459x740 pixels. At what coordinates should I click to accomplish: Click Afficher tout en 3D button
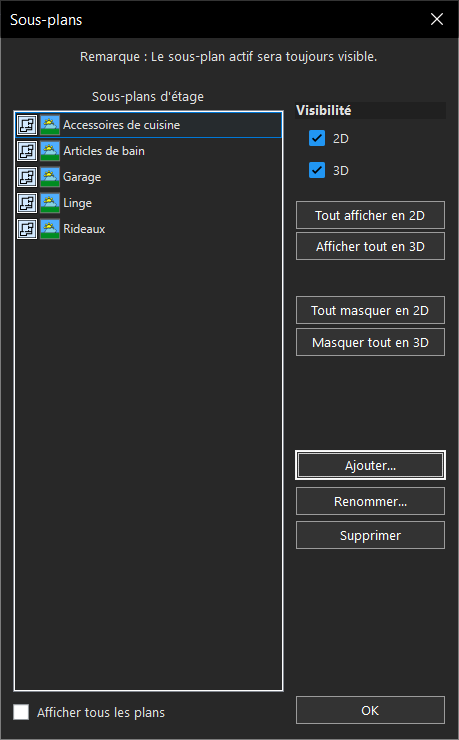(370, 246)
